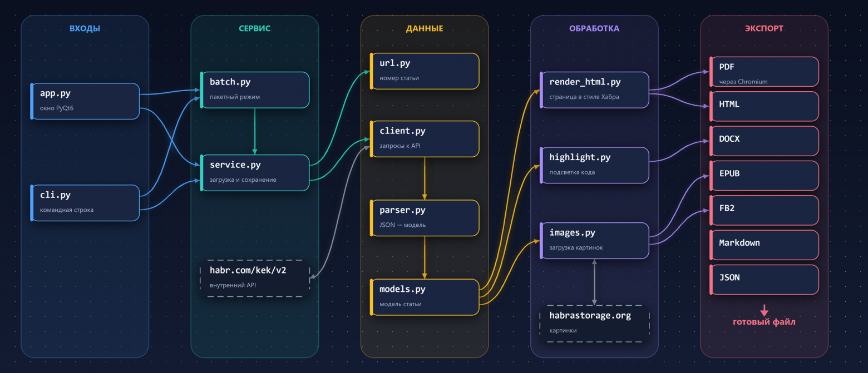Select the DOCX export box
Screen dimensions: 868x373
pyautogui.click(x=765, y=141)
